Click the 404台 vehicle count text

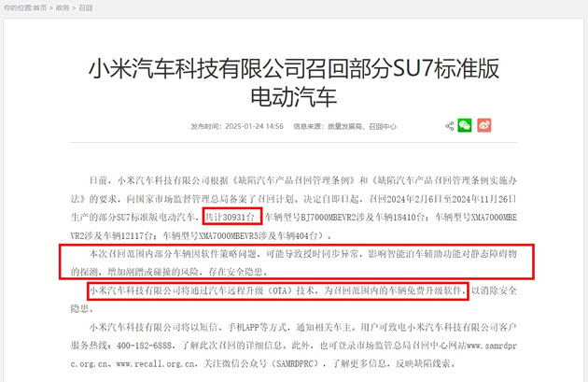coord(307,235)
